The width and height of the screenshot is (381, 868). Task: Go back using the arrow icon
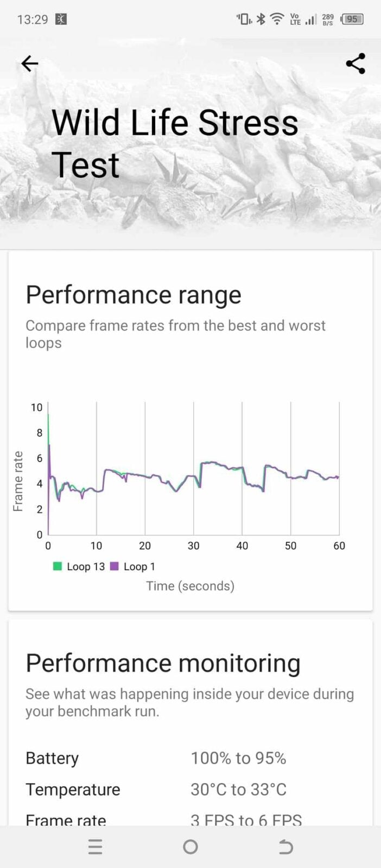[29, 63]
